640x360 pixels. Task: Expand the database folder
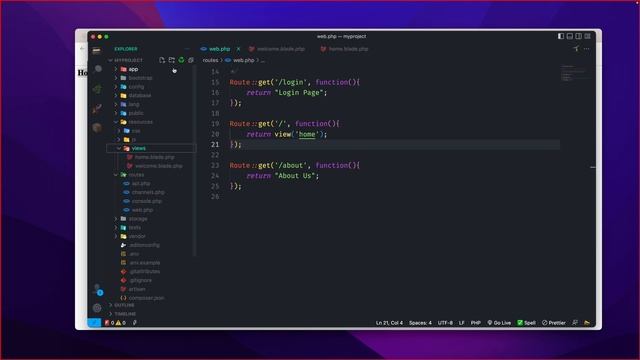pos(140,96)
